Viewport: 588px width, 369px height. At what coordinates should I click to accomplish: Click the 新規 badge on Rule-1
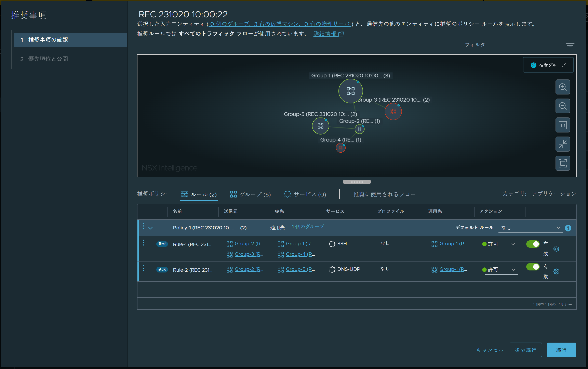(162, 244)
